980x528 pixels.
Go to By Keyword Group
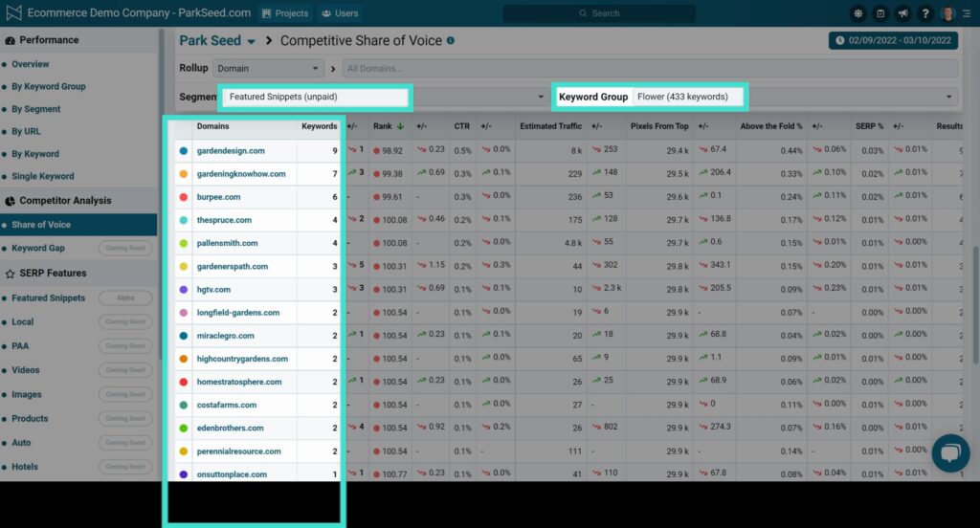49,87
